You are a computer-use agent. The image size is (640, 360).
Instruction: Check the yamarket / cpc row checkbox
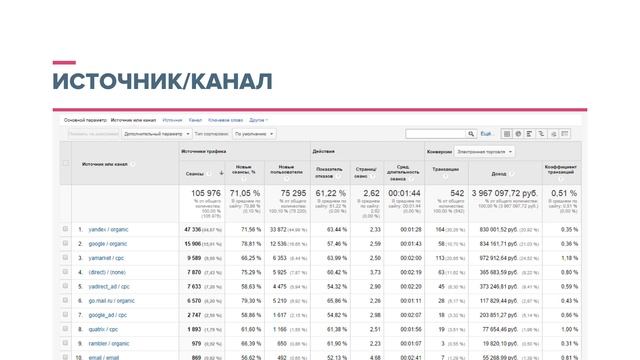[65, 258]
